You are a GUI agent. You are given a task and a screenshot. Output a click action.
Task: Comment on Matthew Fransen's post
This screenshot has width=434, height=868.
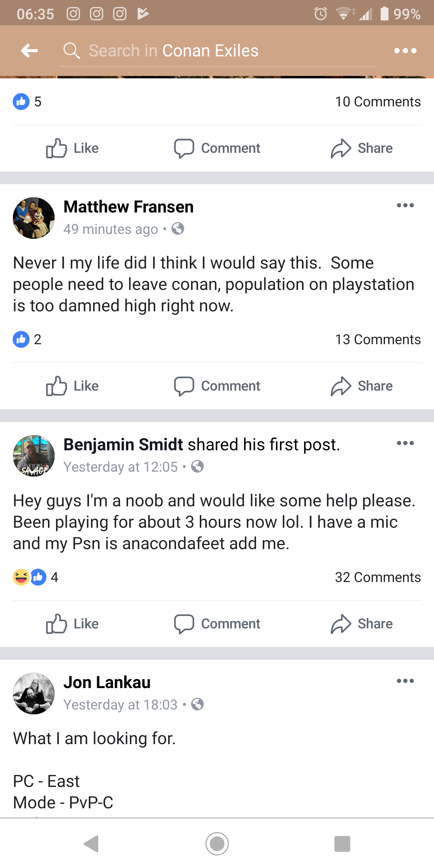tap(217, 386)
